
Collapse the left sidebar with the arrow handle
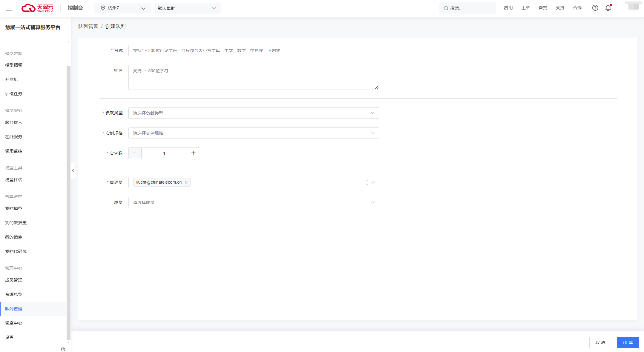tap(73, 170)
